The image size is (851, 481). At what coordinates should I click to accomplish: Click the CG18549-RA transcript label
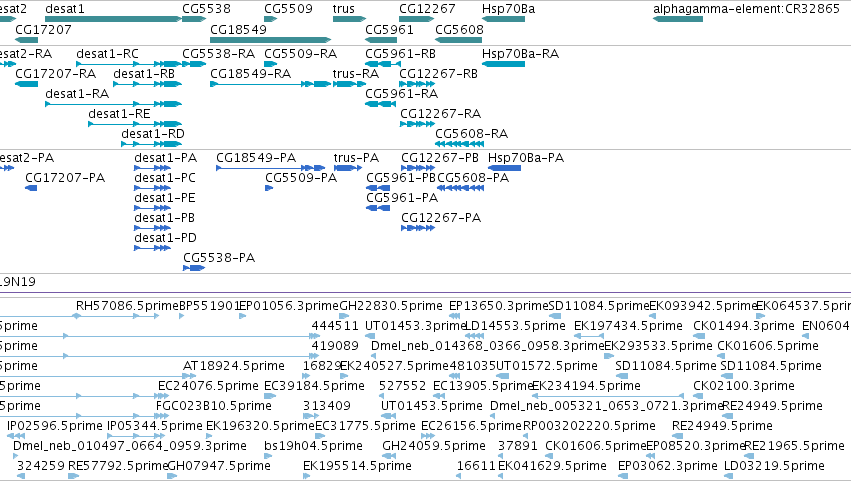coord(251,74)
